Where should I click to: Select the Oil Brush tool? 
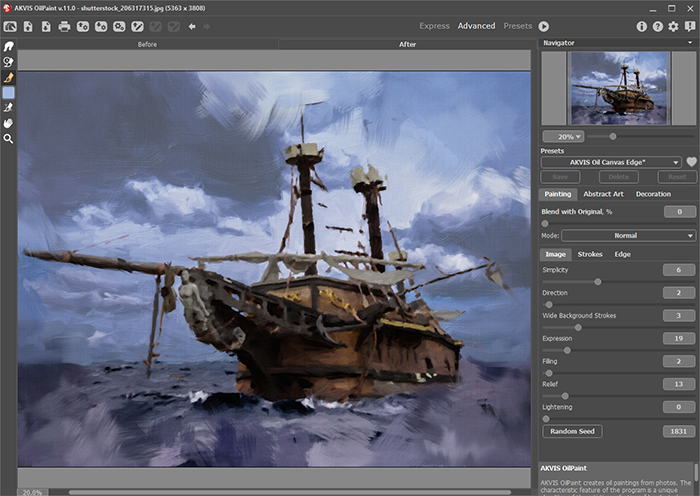point(8,77)
